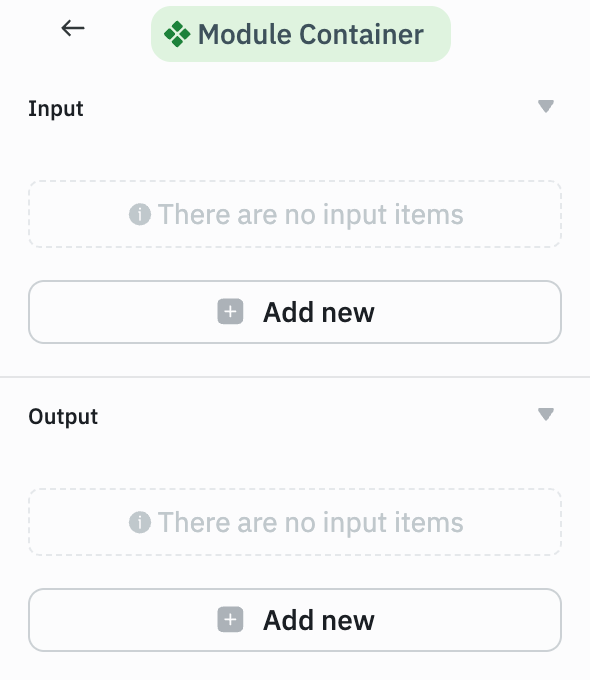
Task: Go back using the left arrow
Action: click(73, 29)
